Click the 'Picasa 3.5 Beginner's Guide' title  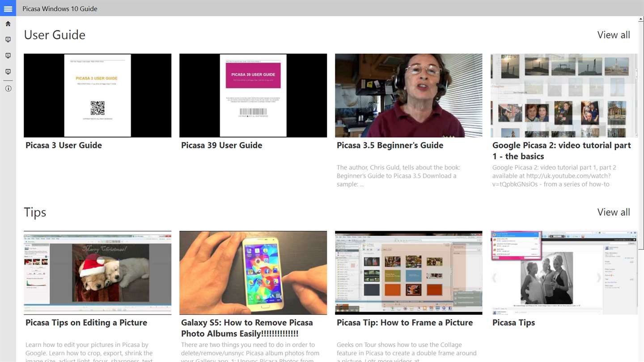tap(390, 145)
